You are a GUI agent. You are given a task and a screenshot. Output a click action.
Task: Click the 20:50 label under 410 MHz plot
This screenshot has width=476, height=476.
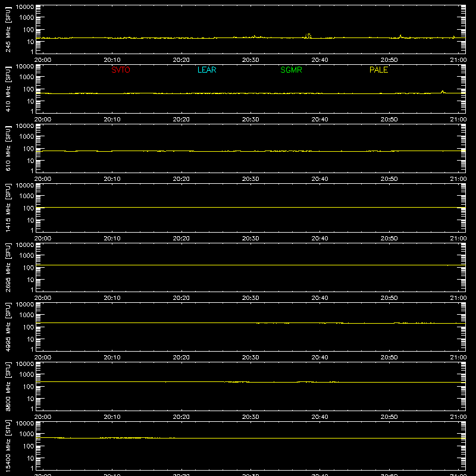389,120
